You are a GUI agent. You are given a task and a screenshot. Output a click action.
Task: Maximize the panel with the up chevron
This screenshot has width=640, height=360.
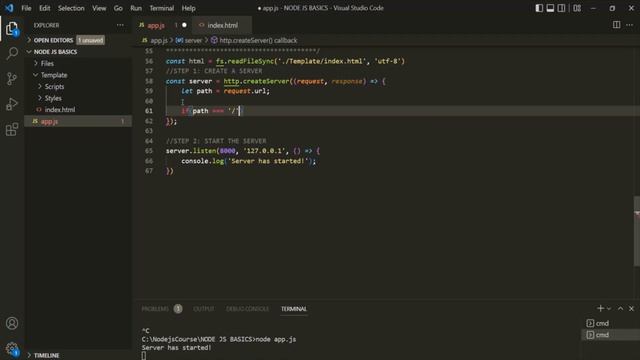coord(620,309)
